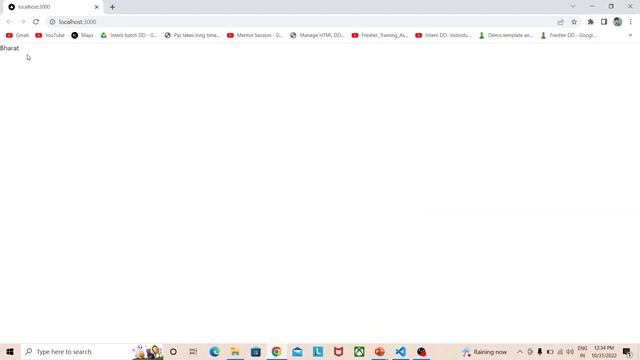Switch to Google Chrome on taskbar
640x360 pixels.
[x=276, y=351]
